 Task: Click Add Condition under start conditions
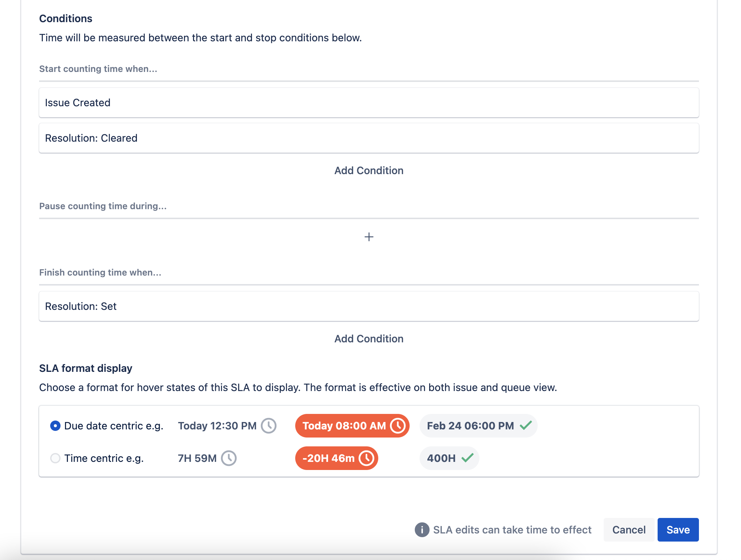(369, 170)
